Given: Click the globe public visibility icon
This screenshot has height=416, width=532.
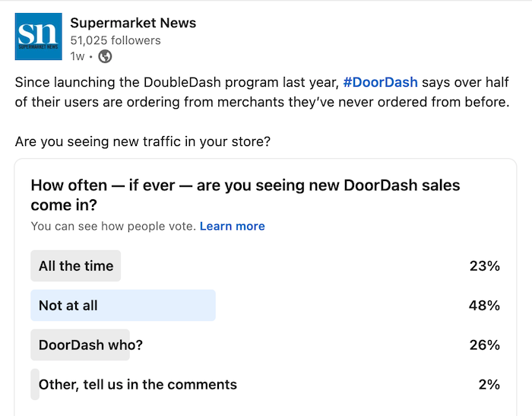Looking at the screenshot, I should tap(105, 56).
